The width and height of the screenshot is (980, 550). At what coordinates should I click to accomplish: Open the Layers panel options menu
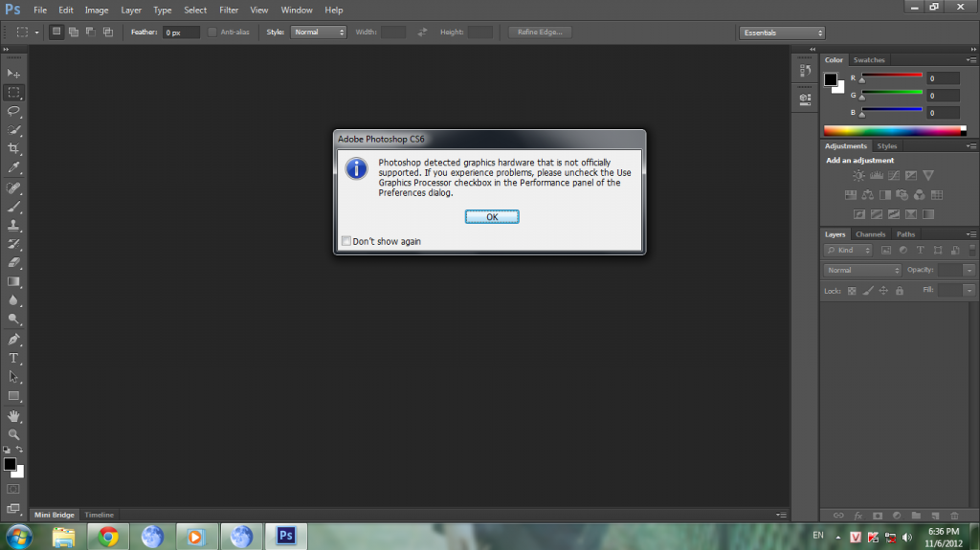(x=971, y=234)
